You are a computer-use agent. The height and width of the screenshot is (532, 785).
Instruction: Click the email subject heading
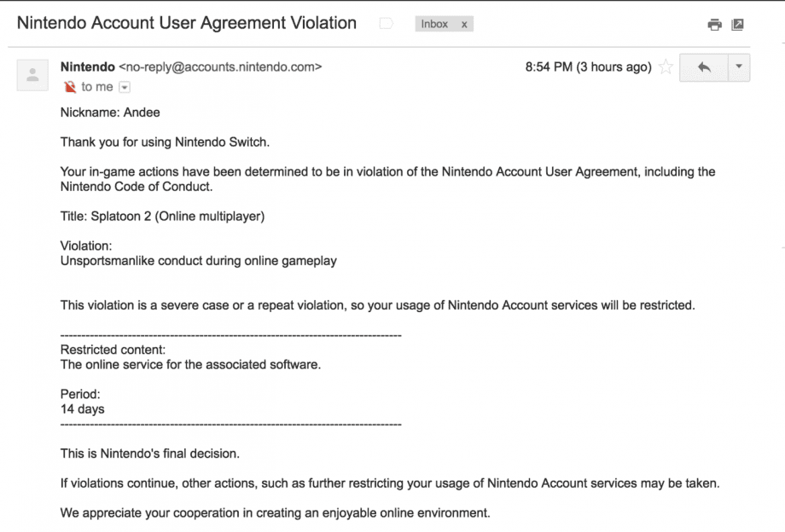(x=187, y=23)
